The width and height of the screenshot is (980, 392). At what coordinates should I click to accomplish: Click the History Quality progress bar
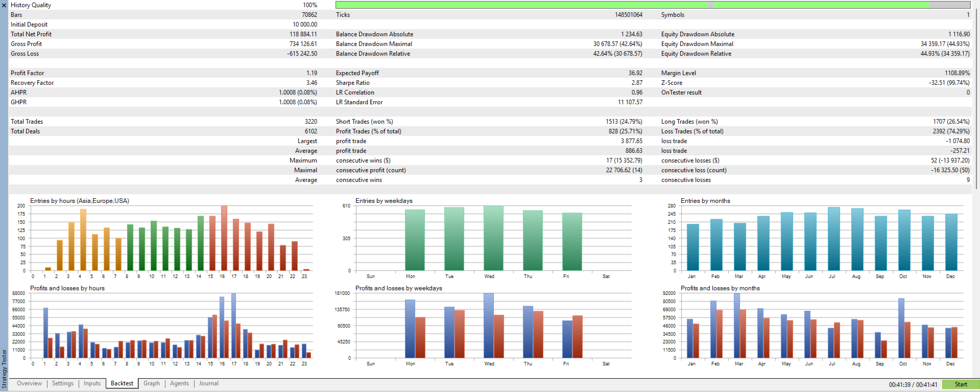click(x=653, y=5)
